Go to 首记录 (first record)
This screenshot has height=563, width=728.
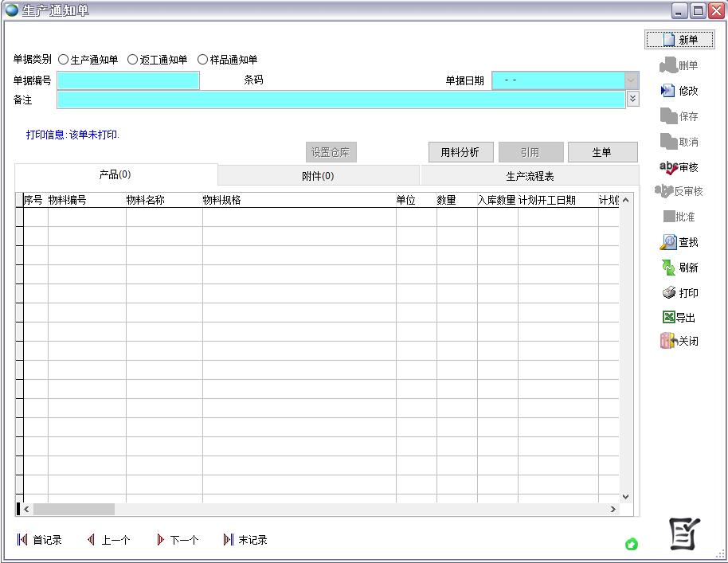[x=22, y=540]
